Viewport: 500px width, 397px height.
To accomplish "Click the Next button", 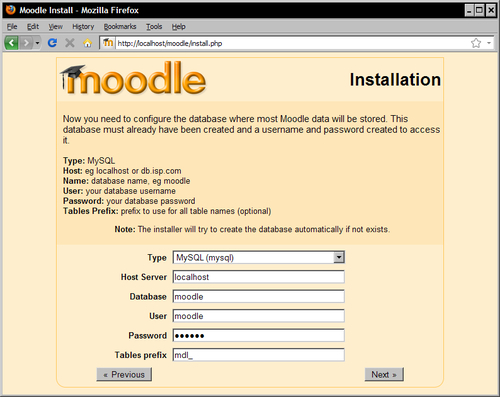I will [x=384, y=374].
